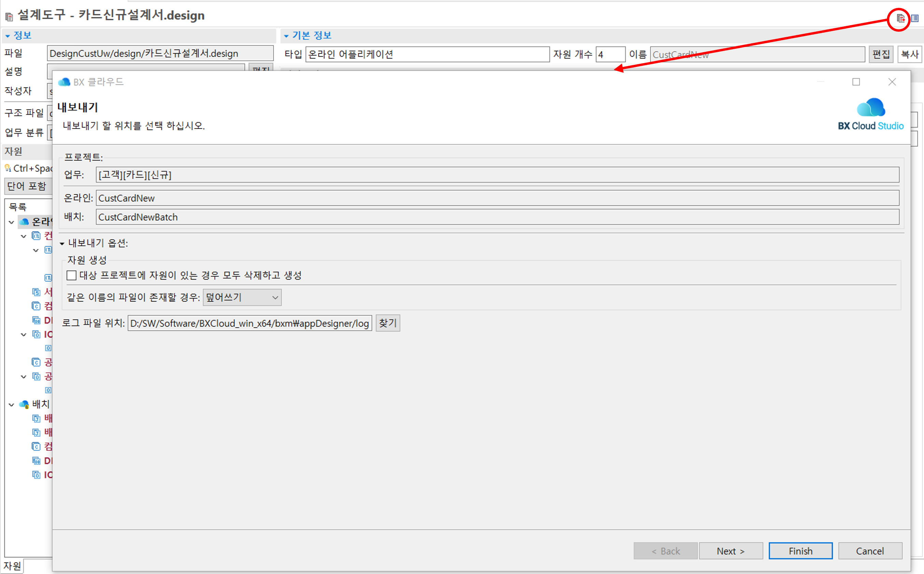Click the IO icon beside IO under 온라인
This screenshot has height=574, width=924.
pyautogui.click(x=36, y=334)
